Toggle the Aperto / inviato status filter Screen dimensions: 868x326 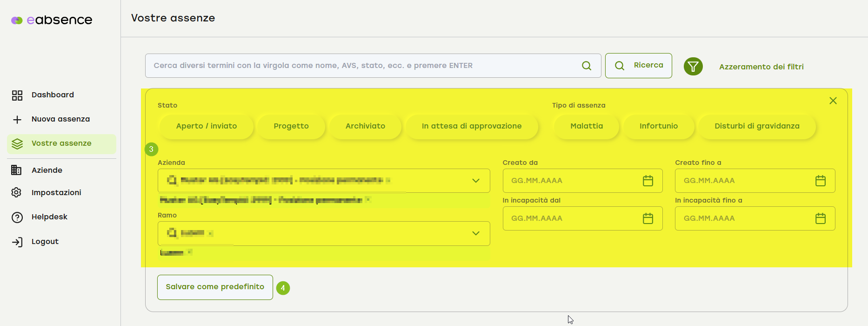(x=206, y=126)
